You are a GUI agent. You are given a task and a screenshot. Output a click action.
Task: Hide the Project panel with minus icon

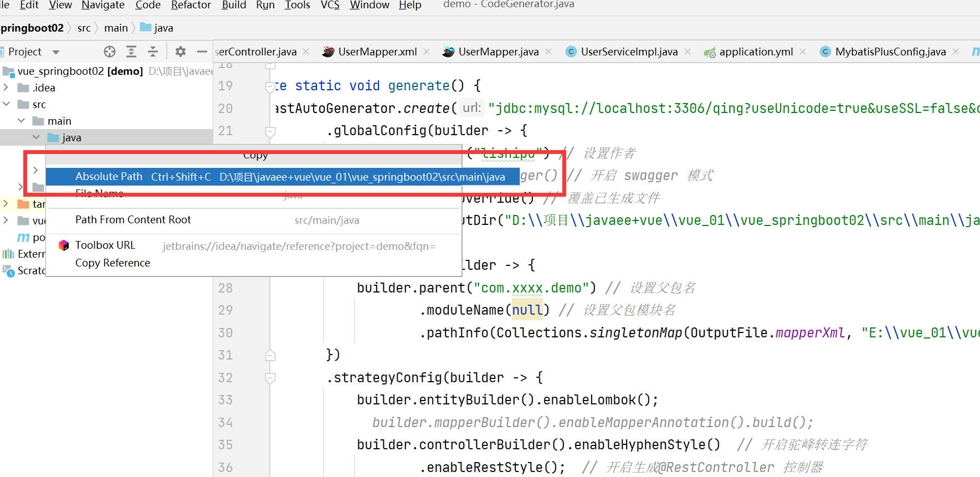coord(202,52)
